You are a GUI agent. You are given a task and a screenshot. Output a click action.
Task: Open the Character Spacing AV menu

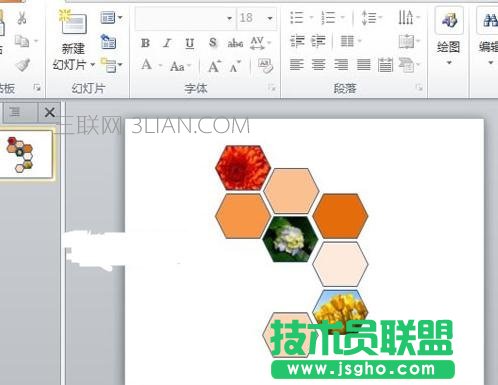click(260, 43)
